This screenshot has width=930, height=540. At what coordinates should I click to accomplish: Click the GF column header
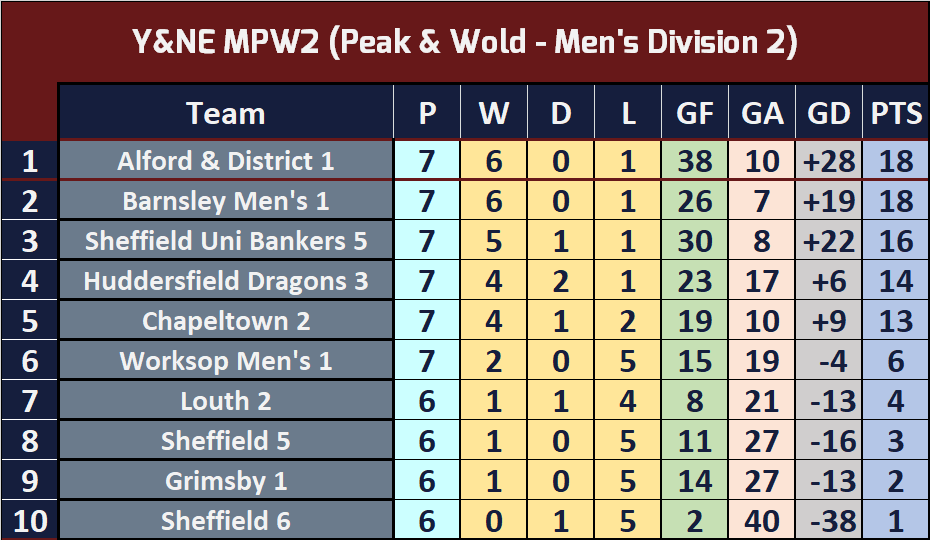click(695, 113)
